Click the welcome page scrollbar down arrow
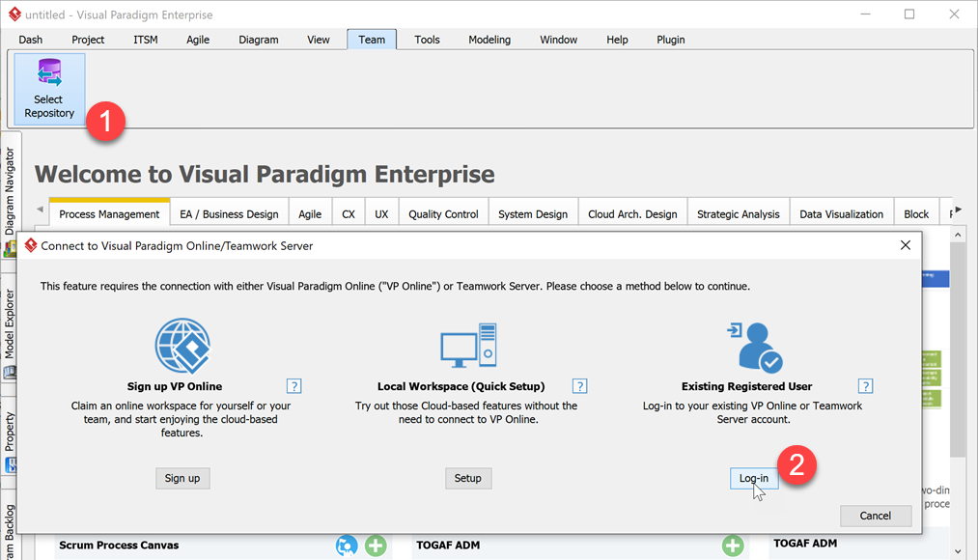This screenshot has height=560, width=978. (x=958, y=551)
